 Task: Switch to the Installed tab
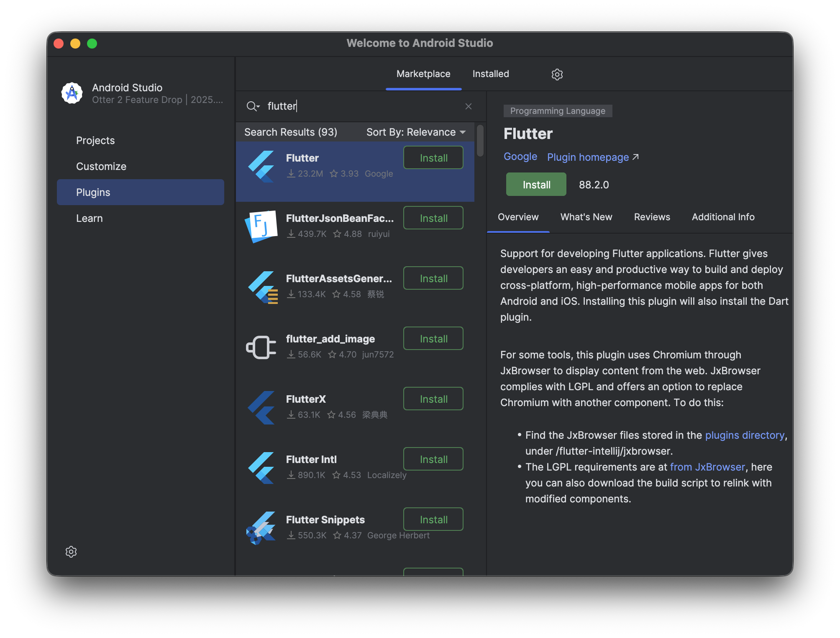click(x=490, y=74)
